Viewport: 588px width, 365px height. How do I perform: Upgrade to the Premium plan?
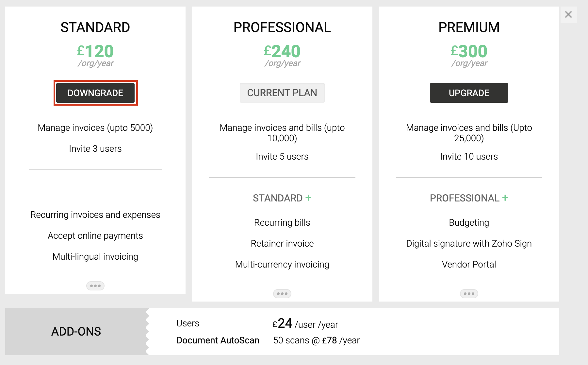click(x=469, y=93)
